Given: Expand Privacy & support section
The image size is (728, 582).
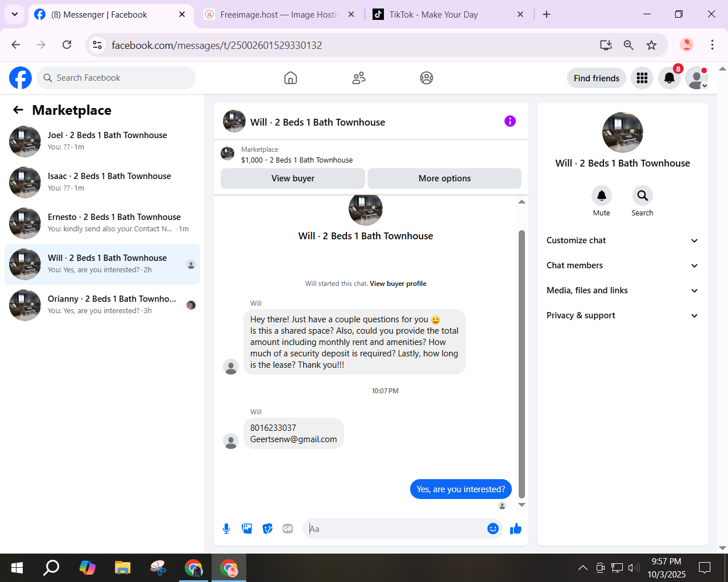Looking at the screenshot, I should coord(623,315).
